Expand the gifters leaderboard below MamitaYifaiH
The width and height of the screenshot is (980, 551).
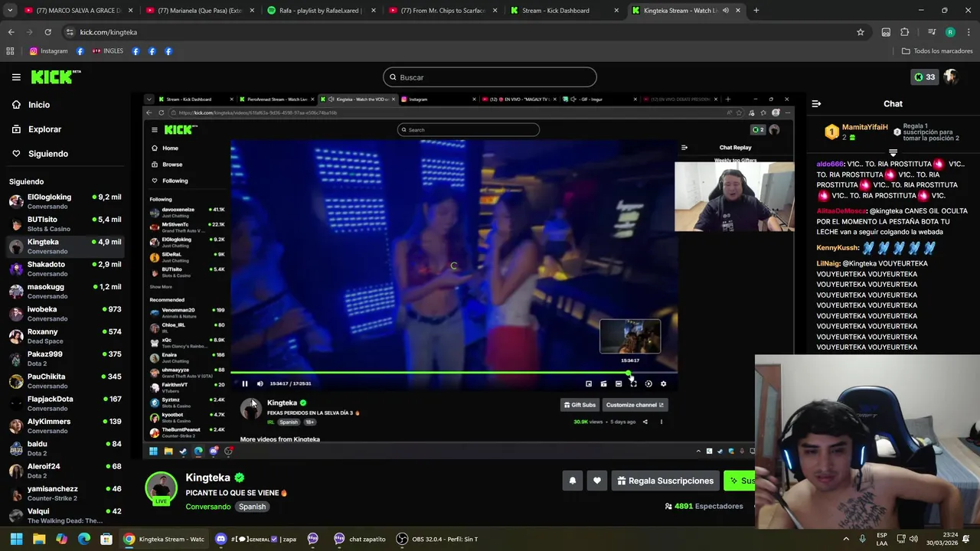pyautogui.click(x=893, y=153)
